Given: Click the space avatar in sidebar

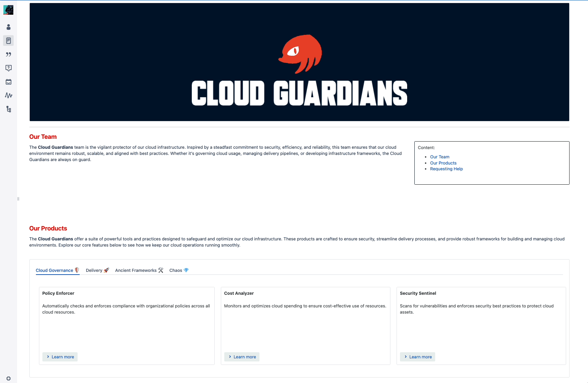Looking at the screenshot, I should 8,10.
